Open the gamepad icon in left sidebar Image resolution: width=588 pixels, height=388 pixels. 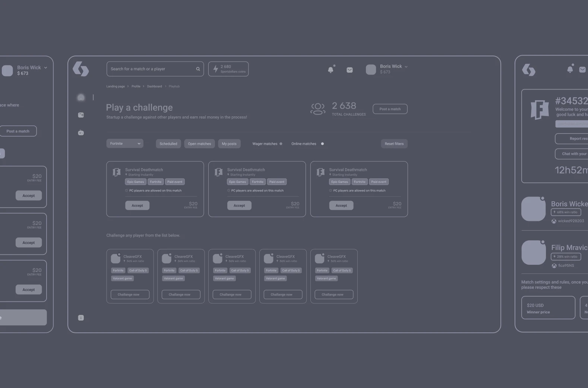pos(81,132)
